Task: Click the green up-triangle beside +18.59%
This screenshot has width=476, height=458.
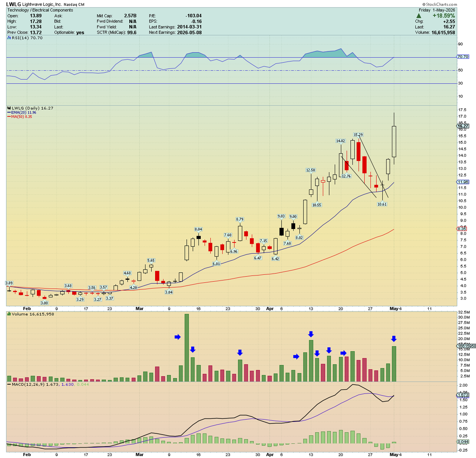Action: pyautogui.click(x=418, y=16)
